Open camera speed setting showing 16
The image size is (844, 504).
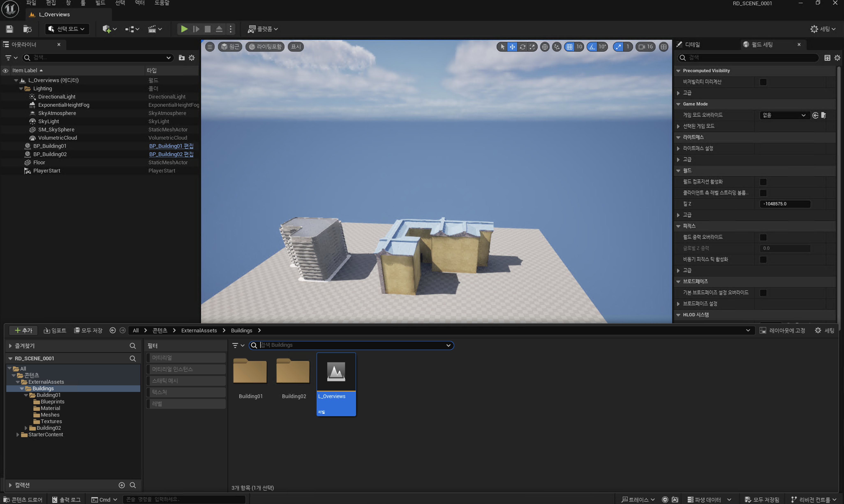[x=646, y=46]
